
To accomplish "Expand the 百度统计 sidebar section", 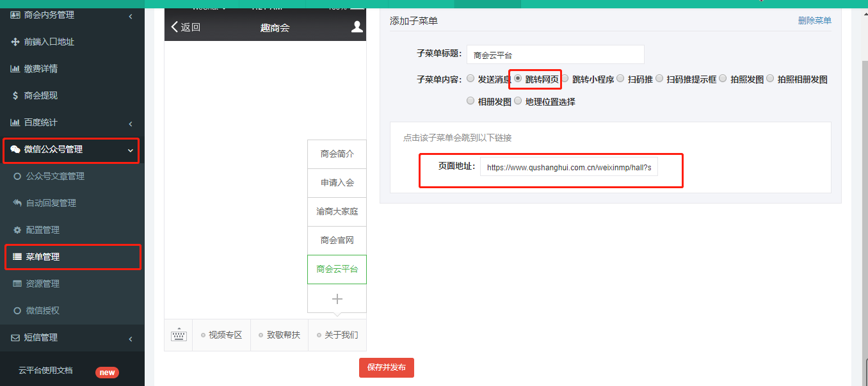I will pyautogui.click(x=131, y=123).
